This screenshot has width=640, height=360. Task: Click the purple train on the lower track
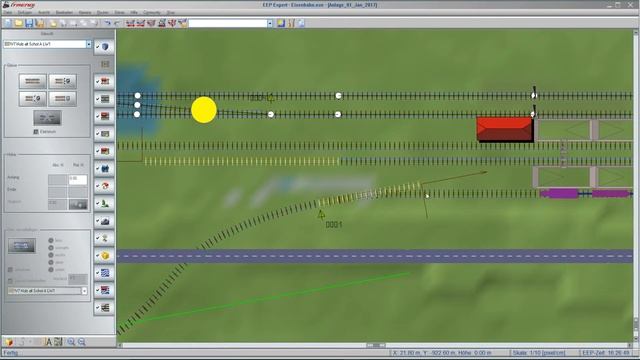pos(585,193)
